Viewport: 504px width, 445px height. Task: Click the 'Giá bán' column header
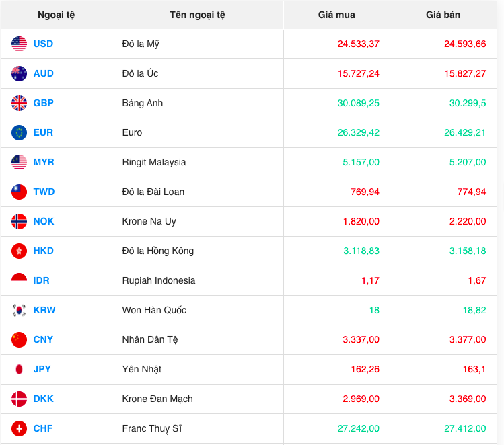coord(443,15)
